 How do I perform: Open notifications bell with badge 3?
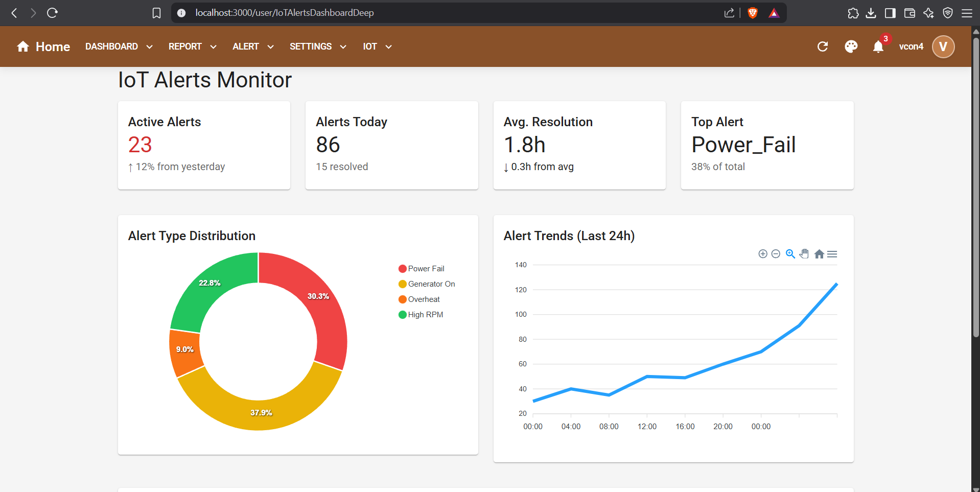click(x=878, y=46)
